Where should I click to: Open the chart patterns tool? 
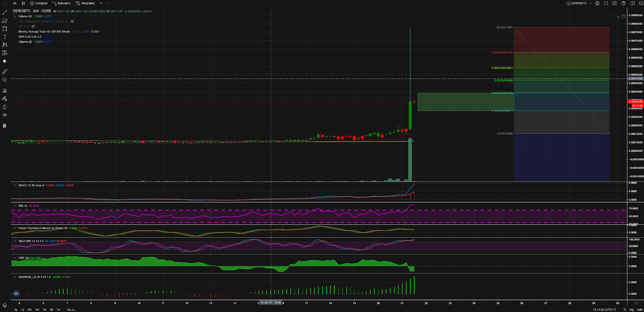(x=5, y=45)
